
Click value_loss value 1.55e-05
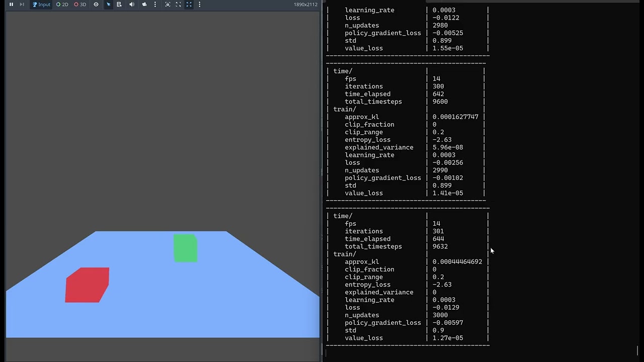pos(448,48)
